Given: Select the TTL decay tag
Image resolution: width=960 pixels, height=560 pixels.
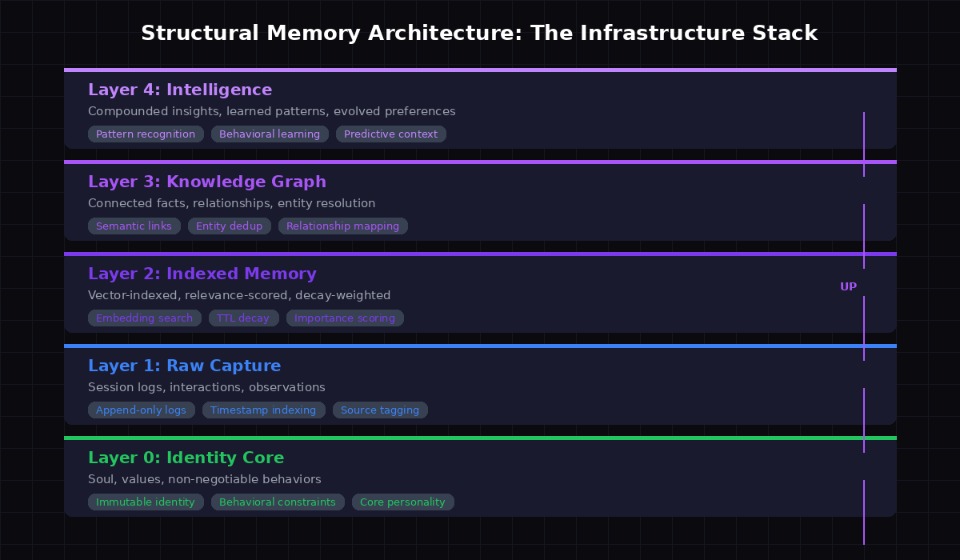Looking at the screenshot, I should coord(243,318).
